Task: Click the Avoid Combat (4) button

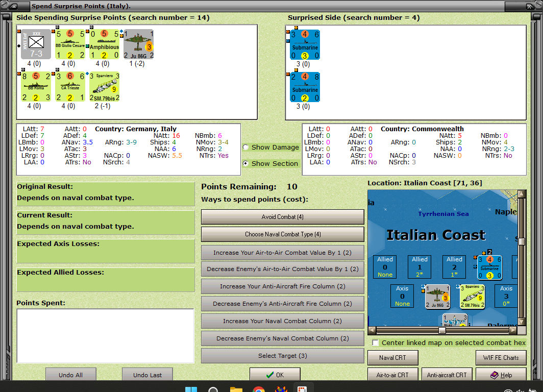Action: (283, 217)
